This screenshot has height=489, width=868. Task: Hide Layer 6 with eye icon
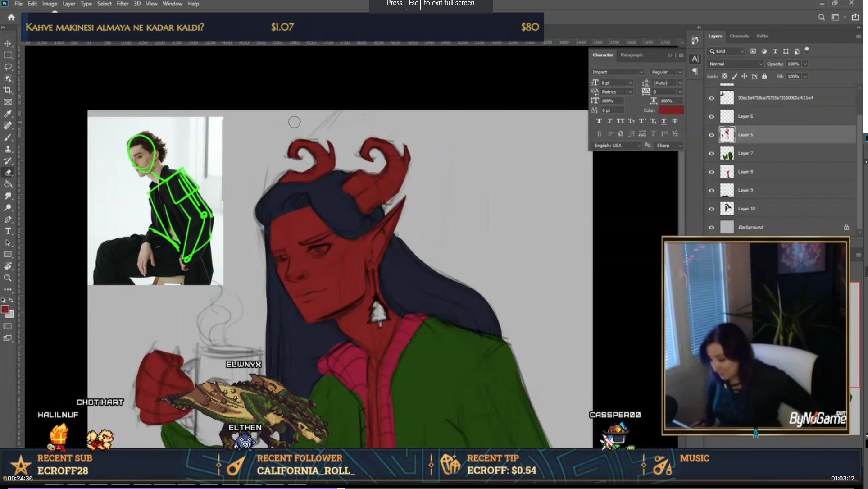click(x=712, y=116)
